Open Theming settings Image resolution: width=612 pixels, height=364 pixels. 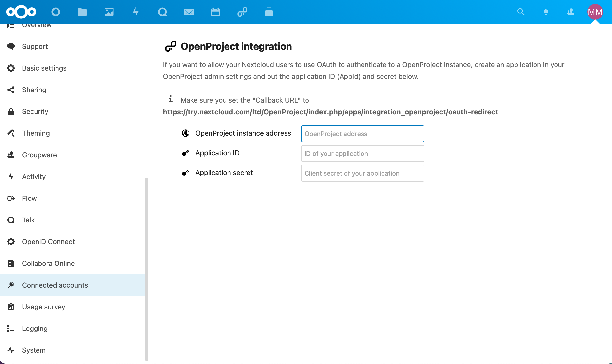tap(73, 133)
